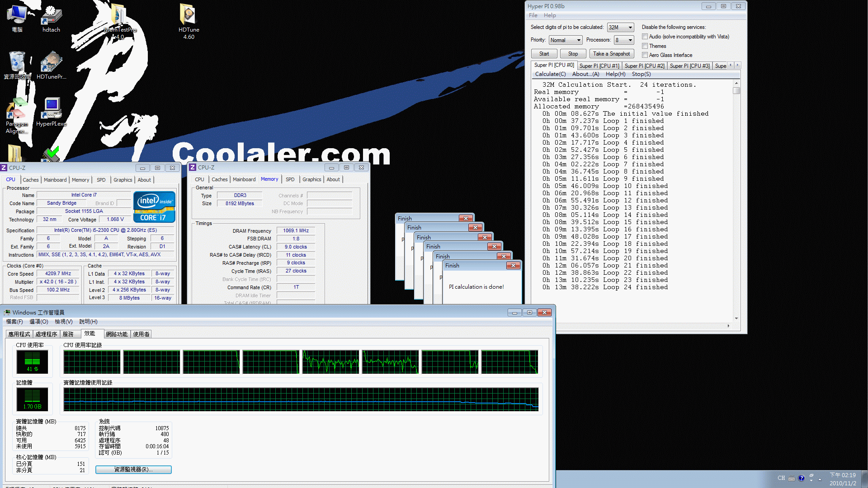Switch to the Super PI [CPU #1] tab
The image size is (868, 488).
tap(599, 66)
